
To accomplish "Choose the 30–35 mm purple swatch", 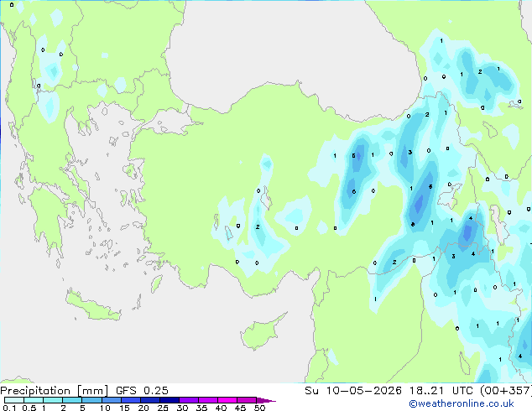I will (189, 400).
